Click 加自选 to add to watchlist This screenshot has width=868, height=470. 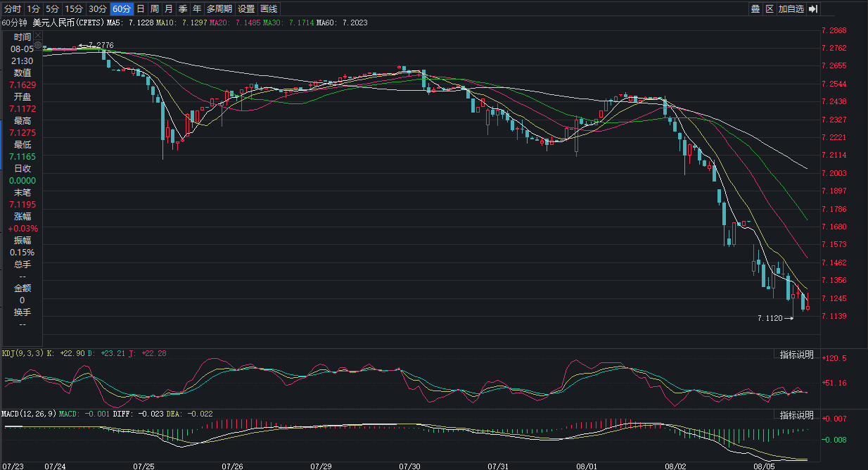[791, 9]
